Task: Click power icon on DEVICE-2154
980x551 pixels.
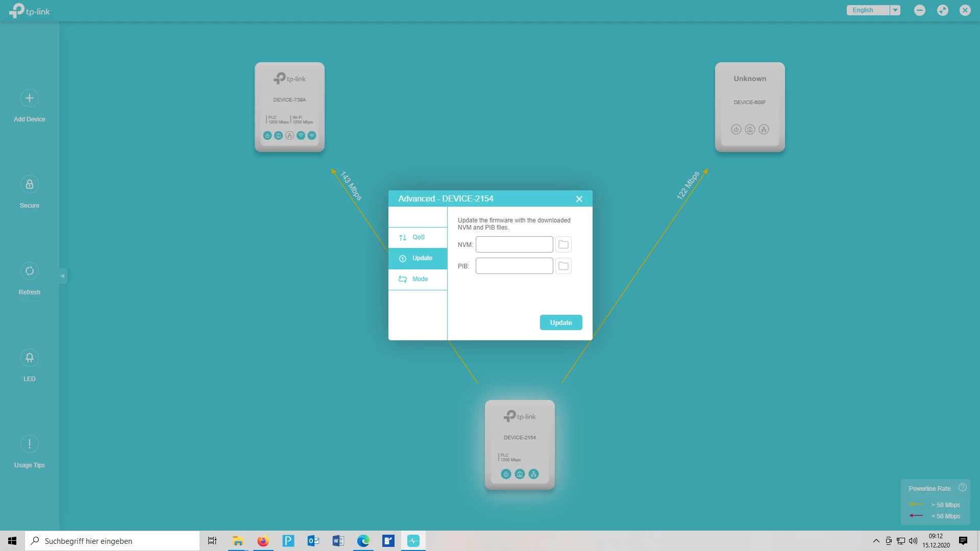Action: coord(506,474)
